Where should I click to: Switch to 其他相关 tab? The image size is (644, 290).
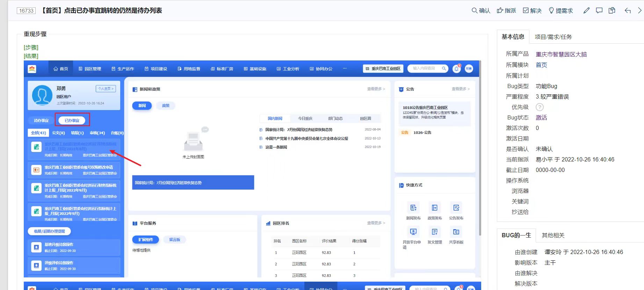pyautogui.click(x=553, y=235)
